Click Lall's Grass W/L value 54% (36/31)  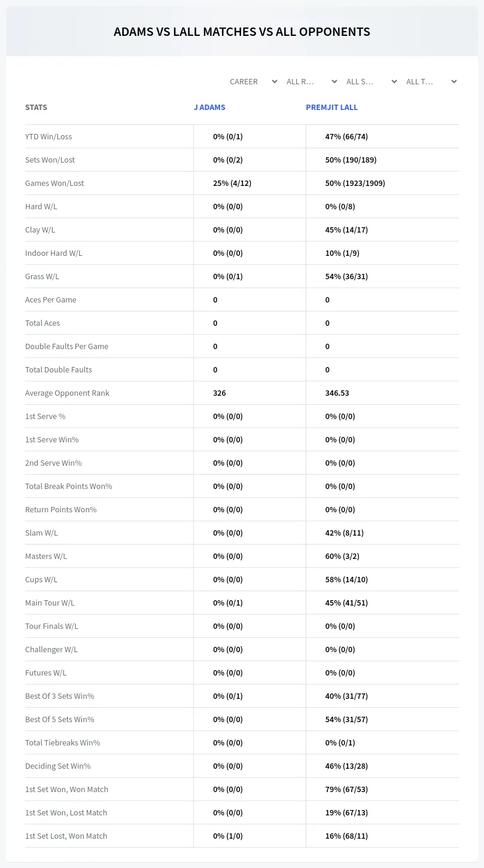(346, 276)
